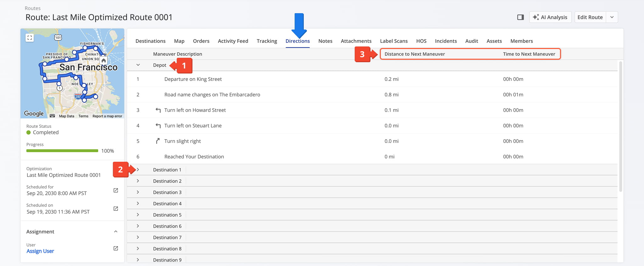Open the Scheduled on external link icon

coord(116,209)
